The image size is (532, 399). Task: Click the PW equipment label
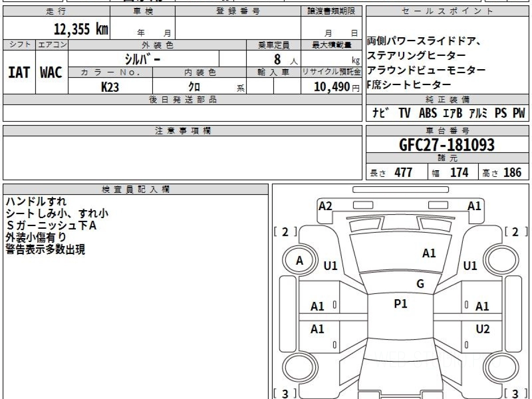tap(518, 113)
